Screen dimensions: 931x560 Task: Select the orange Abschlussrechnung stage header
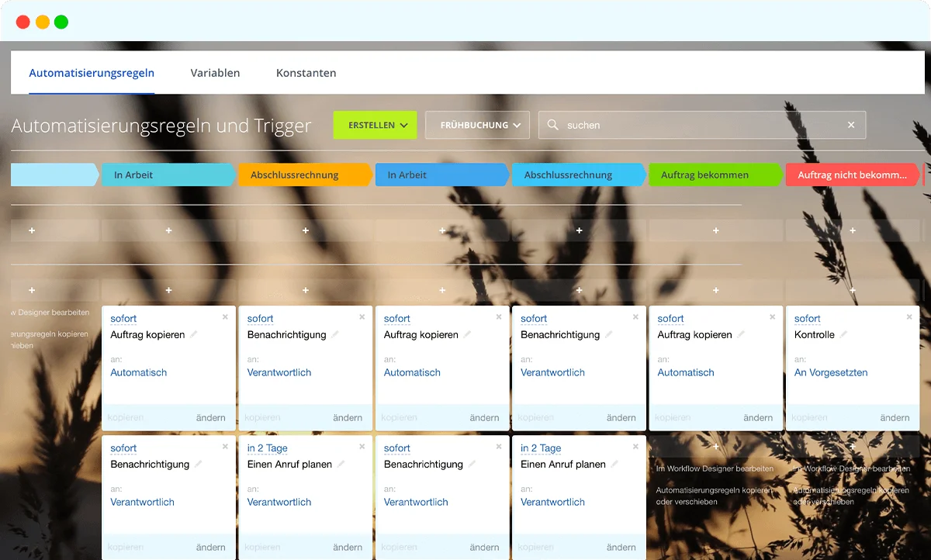click(x=305, y=175)
